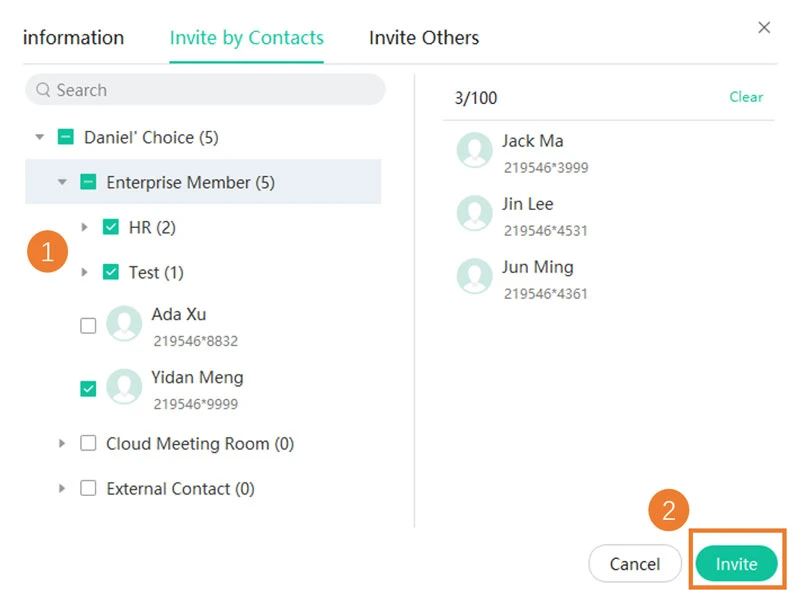This screenshot has height=590, width=800.
Task: Open the information tab
Action: pyautogui.click(x=73, y=38)
